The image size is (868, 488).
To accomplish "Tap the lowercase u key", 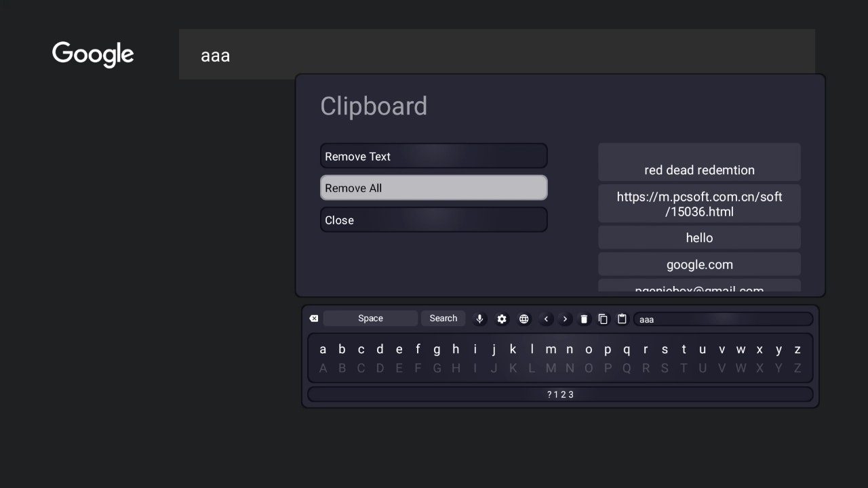I will (703, 350).
